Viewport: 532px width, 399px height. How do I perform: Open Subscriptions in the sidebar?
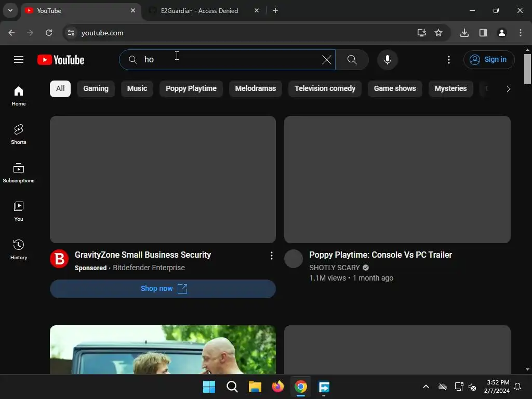pyautogui.click(x=19, y=172)
